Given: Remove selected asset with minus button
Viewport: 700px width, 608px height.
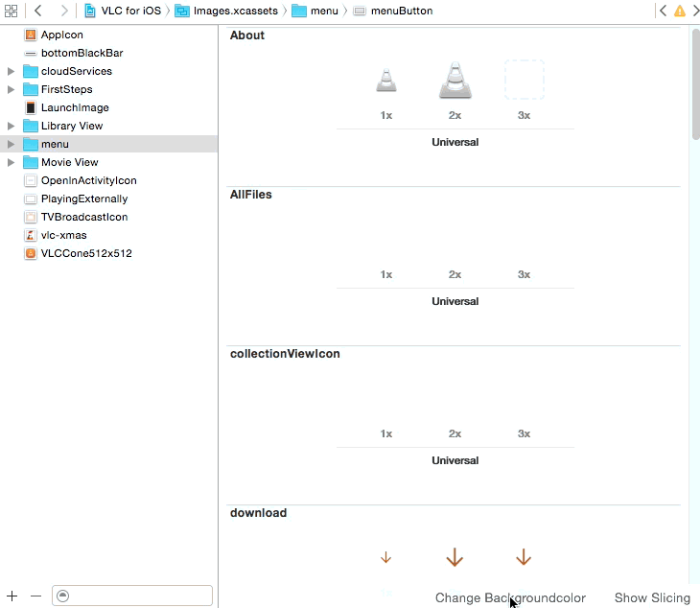Looking at the screenshot, I should (35, 596).
